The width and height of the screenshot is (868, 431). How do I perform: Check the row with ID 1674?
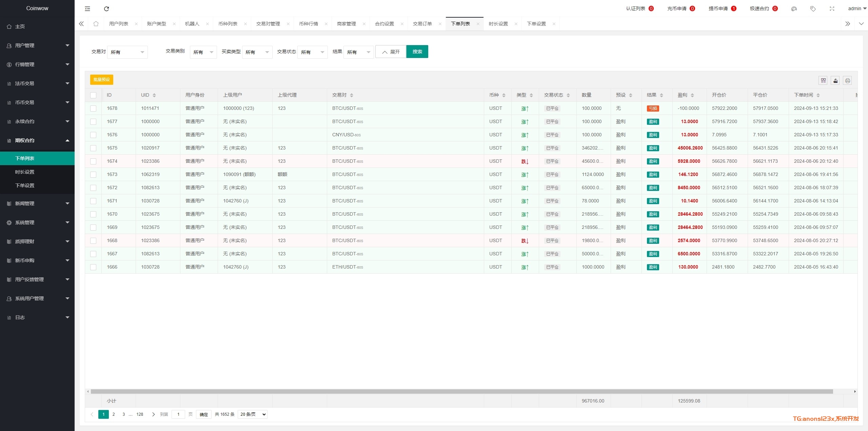click(93, 161)
